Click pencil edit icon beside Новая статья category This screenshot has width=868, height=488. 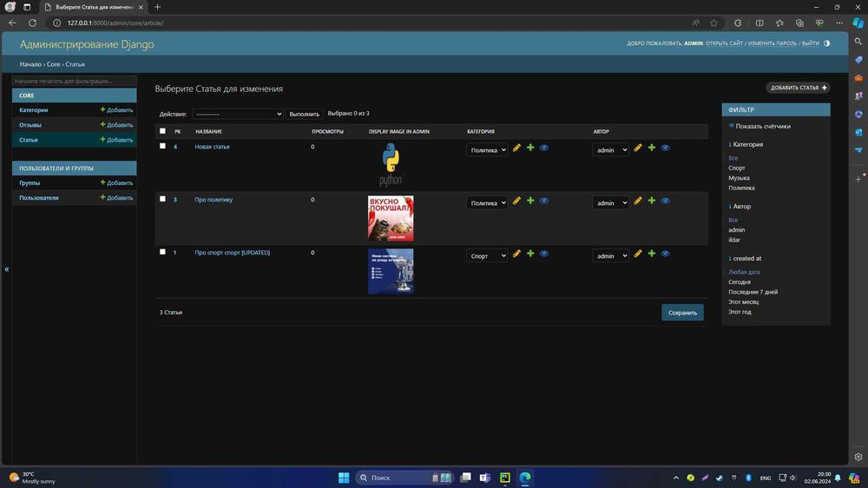point(516,148)
